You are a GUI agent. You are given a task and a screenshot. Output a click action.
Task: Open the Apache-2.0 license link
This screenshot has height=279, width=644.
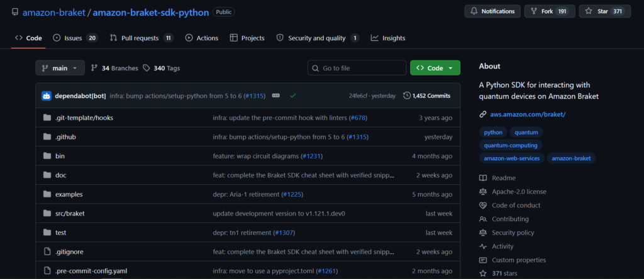pos(513,192)
